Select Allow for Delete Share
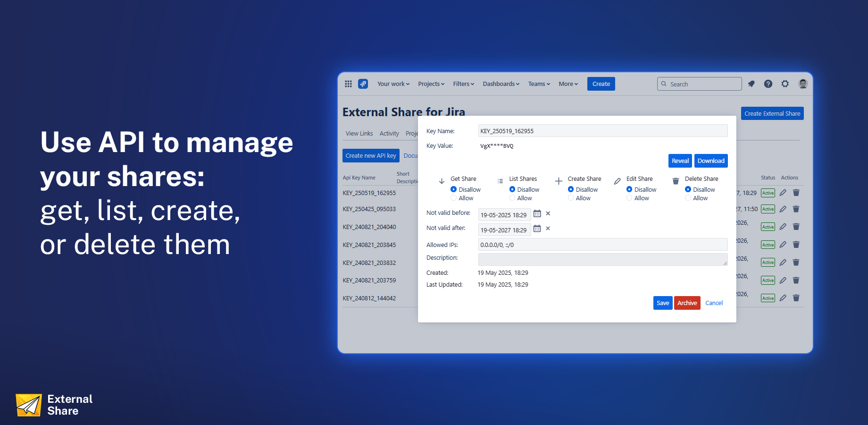This screenshot has width=868, height=425. [688, 198]
